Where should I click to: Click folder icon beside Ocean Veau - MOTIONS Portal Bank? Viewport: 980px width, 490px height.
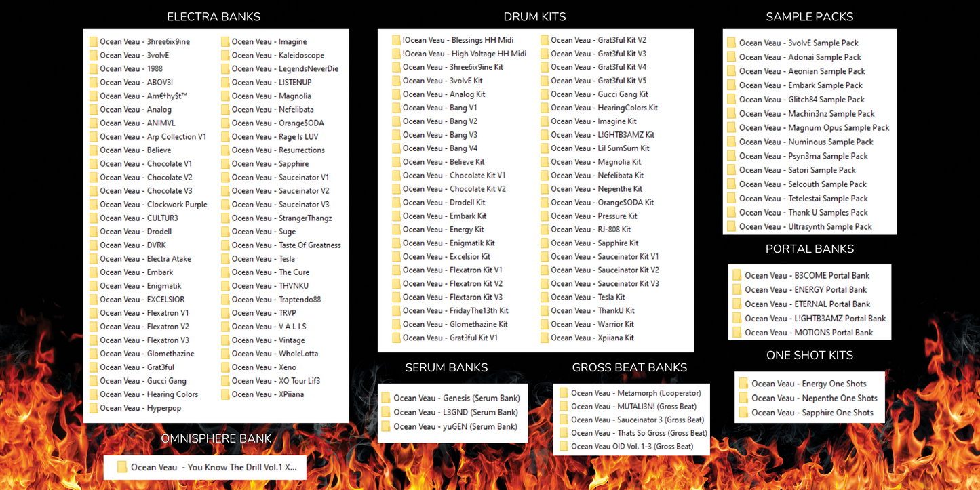737,332
